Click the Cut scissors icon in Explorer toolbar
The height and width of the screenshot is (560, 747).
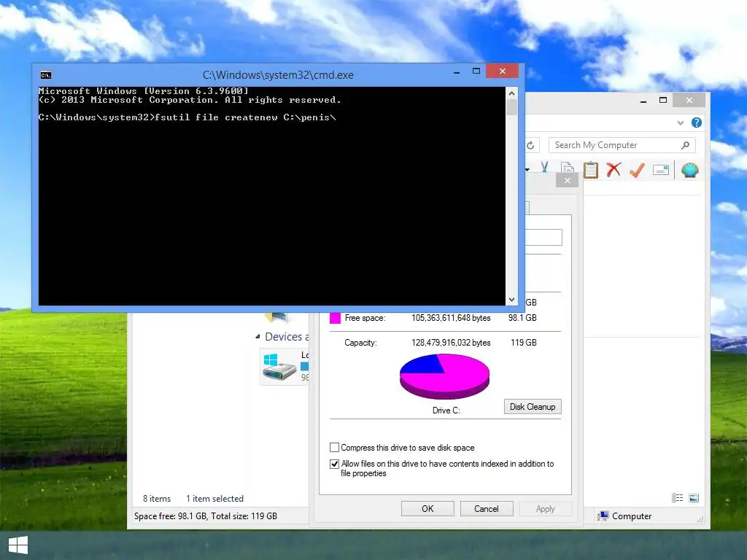coord(544,168)
